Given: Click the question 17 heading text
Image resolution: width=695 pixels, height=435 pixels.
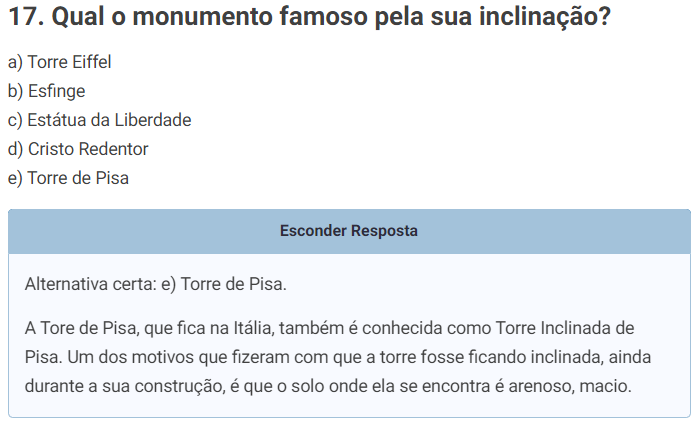Looking at the screenshot, I should tap(310, 18).
